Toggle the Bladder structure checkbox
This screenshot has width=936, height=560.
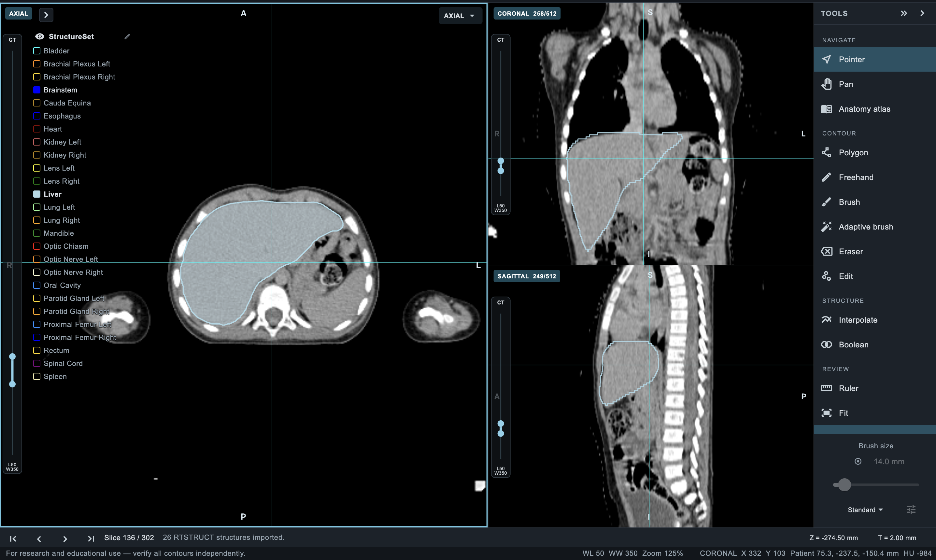(x=36, y=51)
